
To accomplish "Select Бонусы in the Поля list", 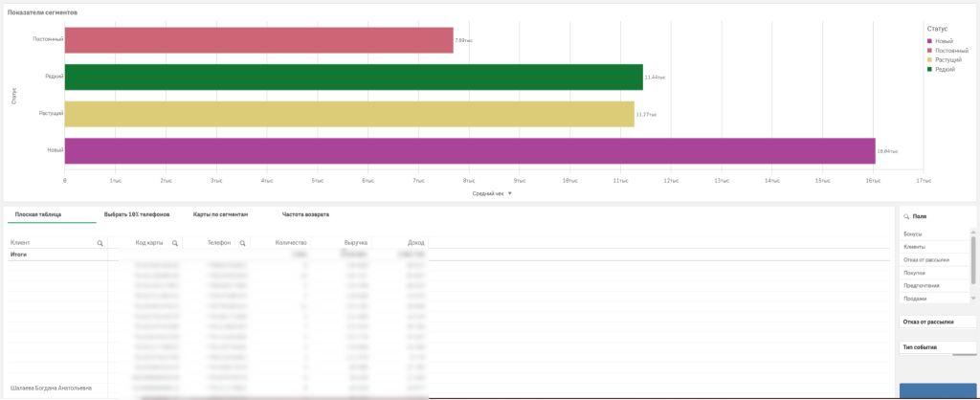I will [915, 234].
